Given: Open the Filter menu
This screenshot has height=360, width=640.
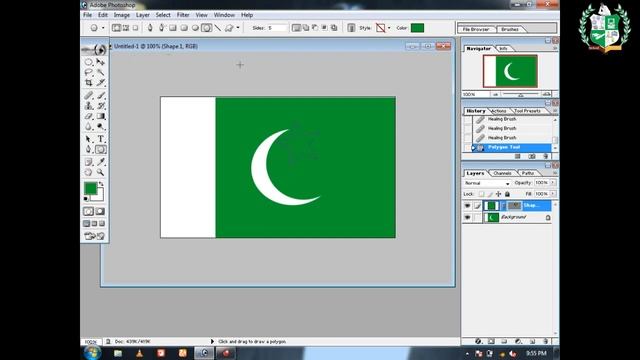Looking at the screenshot, I should pos(183,15).
